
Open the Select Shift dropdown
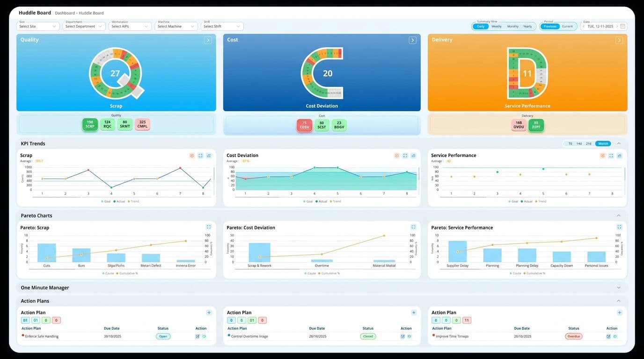click(x=222, y=27)
